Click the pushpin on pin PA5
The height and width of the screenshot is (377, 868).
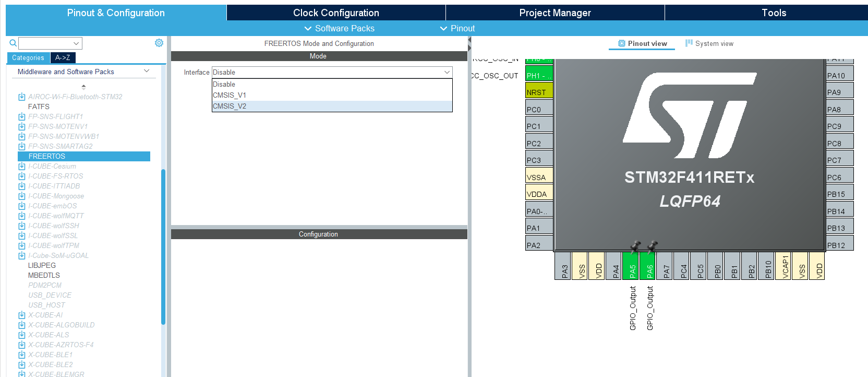(x=635, y=246)
